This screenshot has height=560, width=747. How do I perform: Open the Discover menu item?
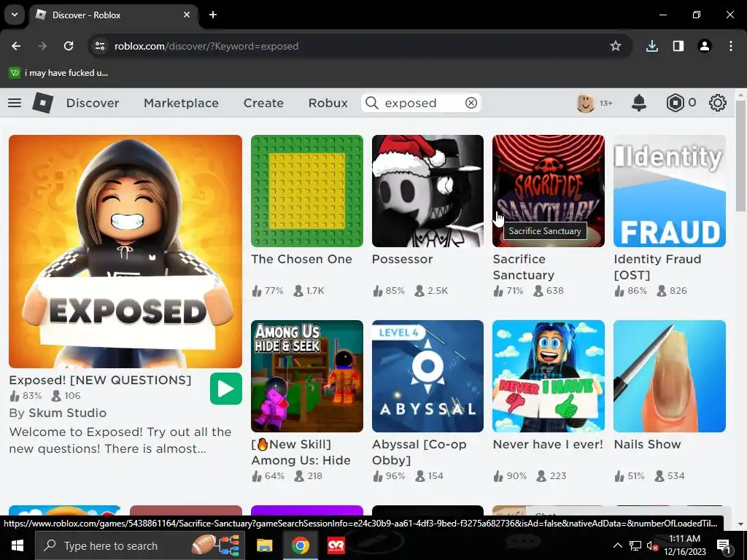point(93,103)
